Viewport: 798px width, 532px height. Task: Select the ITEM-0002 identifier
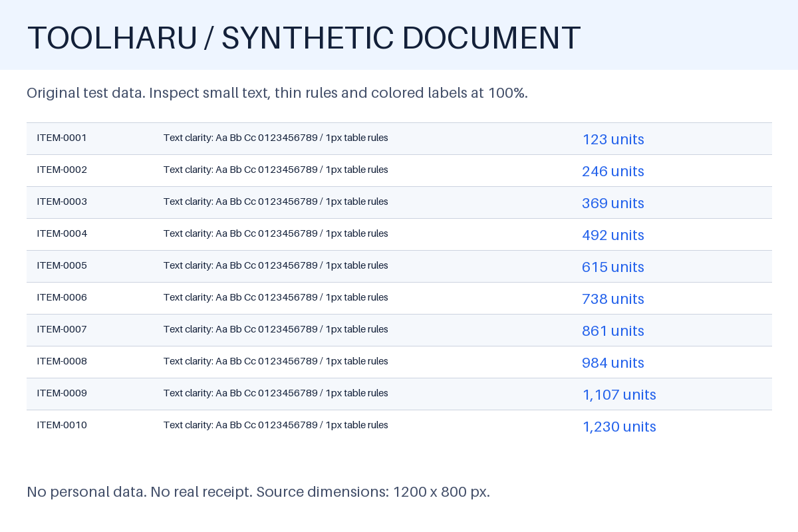click(62, 170)
